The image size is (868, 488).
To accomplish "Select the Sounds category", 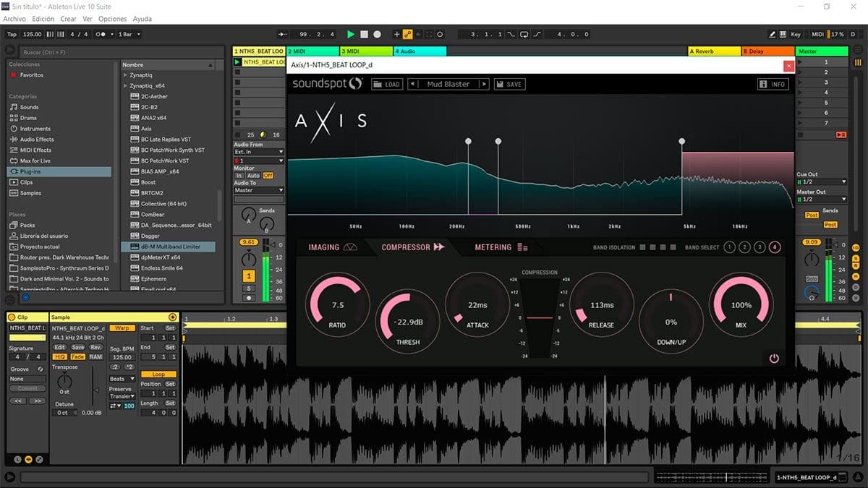I will [x=30, y=107].
